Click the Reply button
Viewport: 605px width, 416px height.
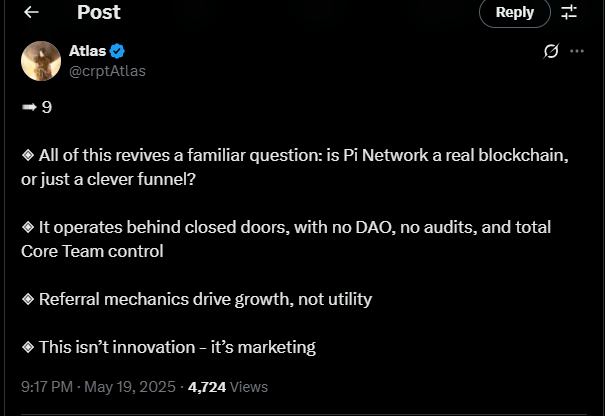click(x=515, y=12)
